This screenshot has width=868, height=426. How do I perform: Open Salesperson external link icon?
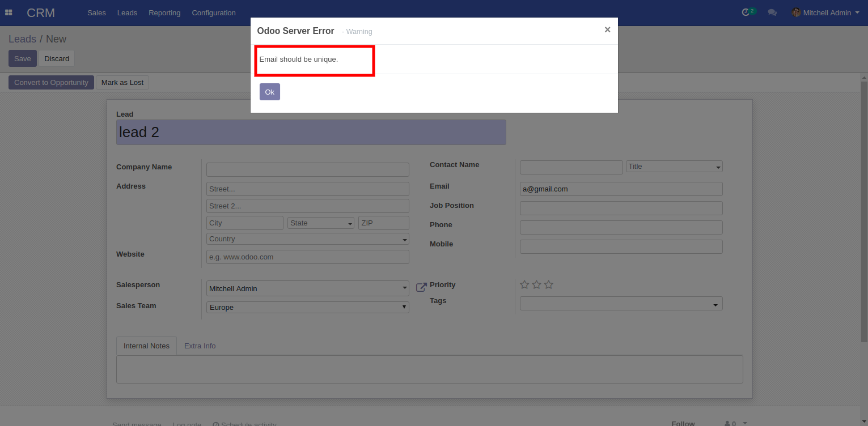click(421, 287)
